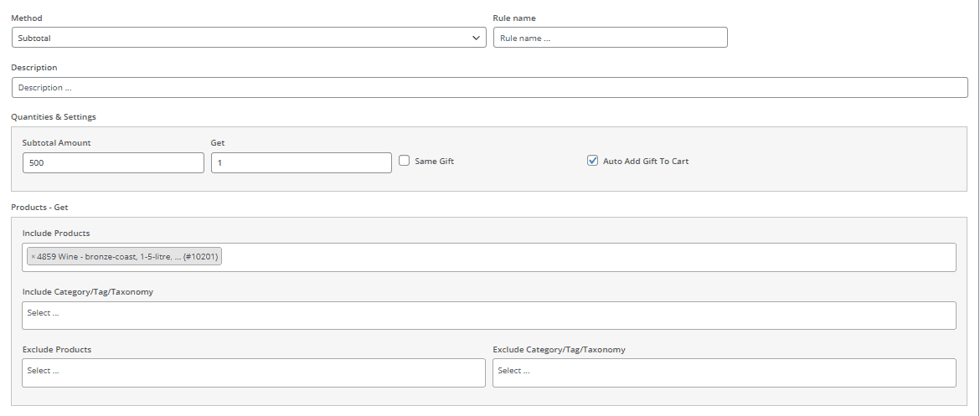This screenshot has height=416, width=980.
Task: Click the Rule name field label
Action: click(514, 18)
